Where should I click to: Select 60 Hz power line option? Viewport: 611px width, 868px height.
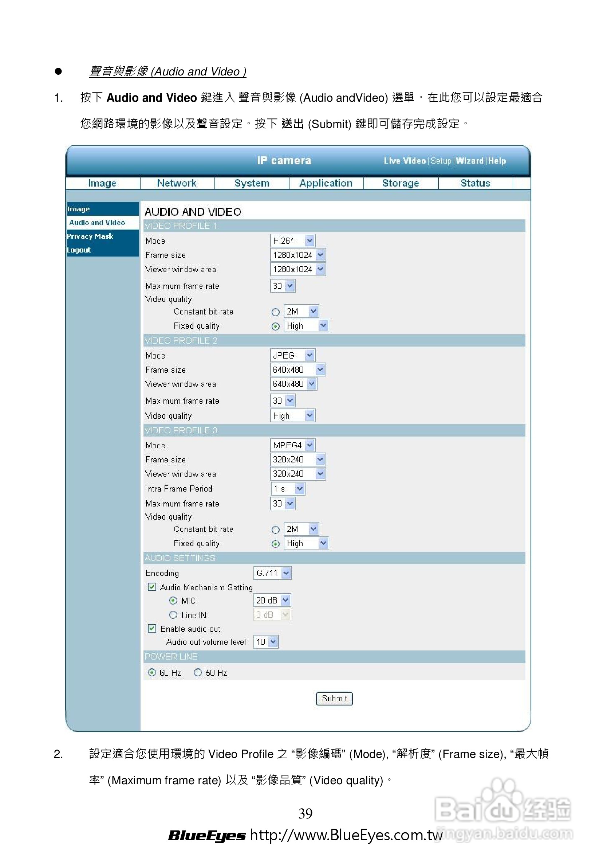point(152,673)
